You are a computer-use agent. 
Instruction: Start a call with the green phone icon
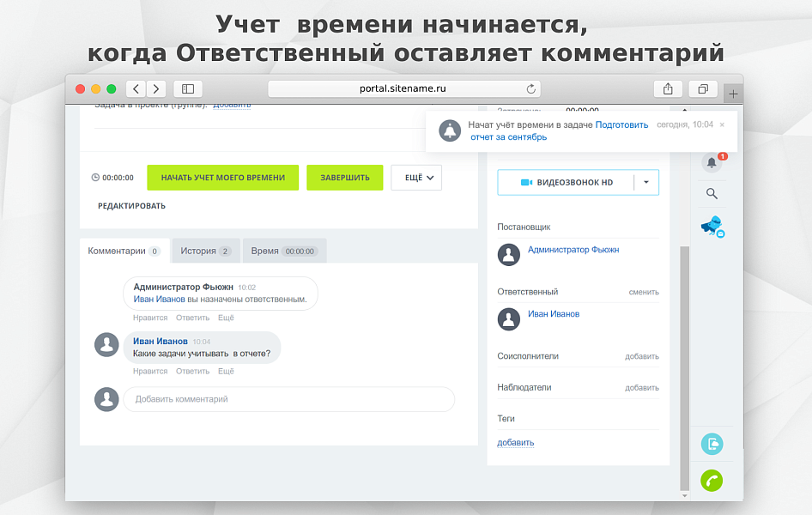711,481
